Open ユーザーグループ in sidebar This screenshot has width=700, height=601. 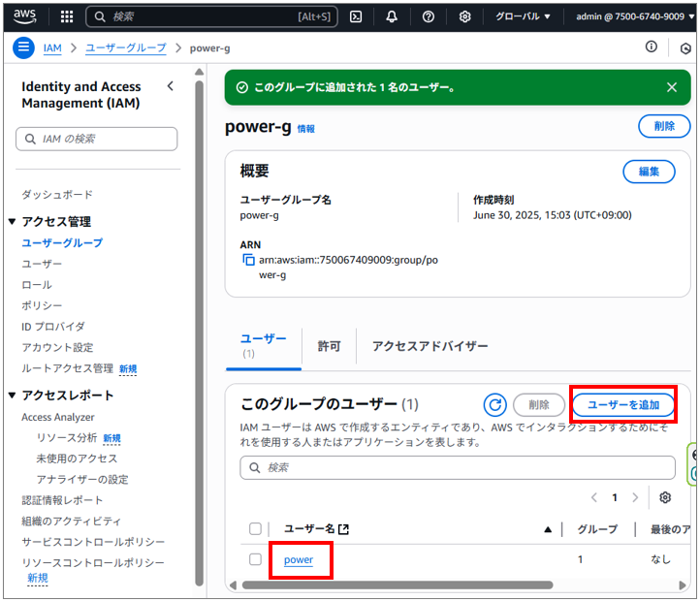coord(62,242)
